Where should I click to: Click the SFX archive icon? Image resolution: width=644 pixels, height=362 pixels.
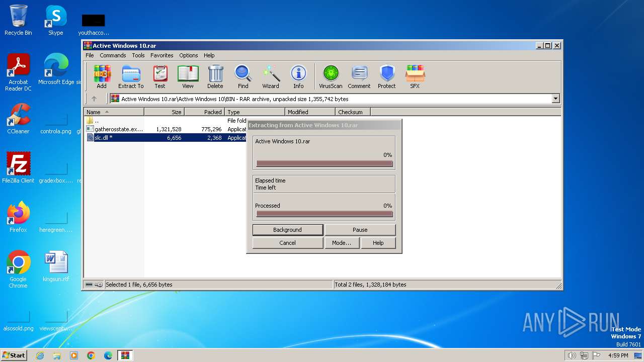[415, 77]
